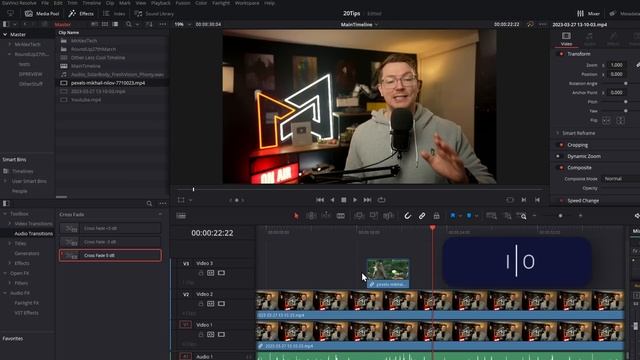
Task: Switch media pool to thumbnail view icon
Action: tap(105, 24)
